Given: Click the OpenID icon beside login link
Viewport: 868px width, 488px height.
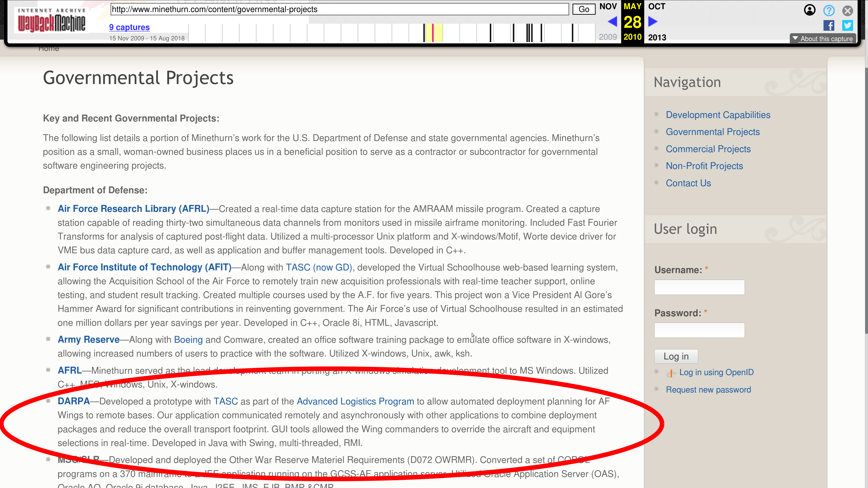Looking at the screenshot, I should click(x=671, y=373).
